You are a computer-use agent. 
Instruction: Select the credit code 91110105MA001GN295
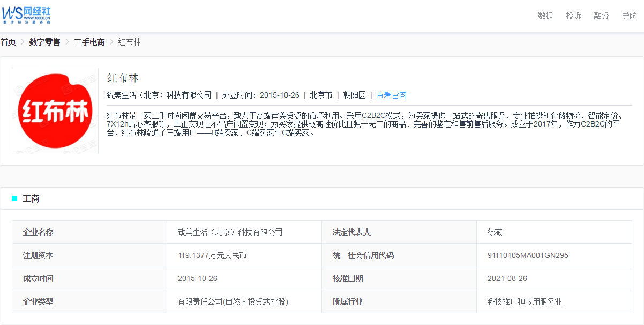point(554,255)
